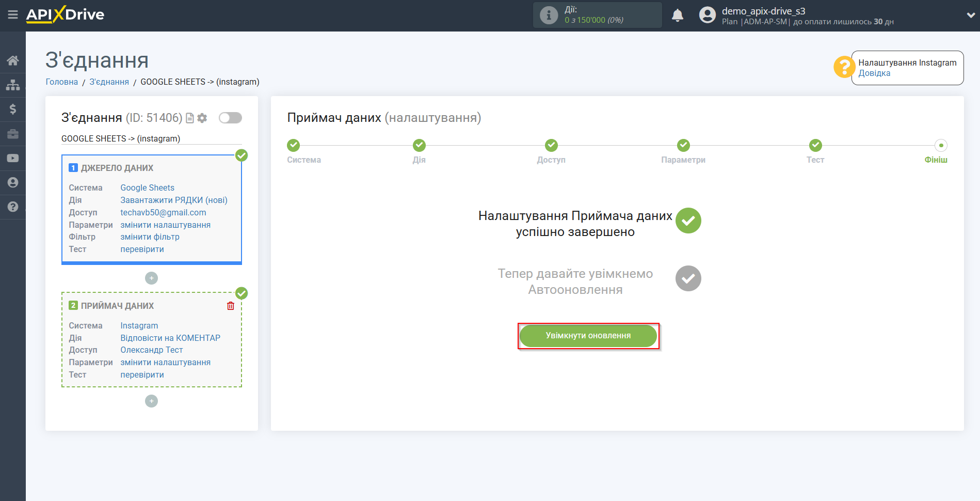
Task: Go to the Фініш step
Action: [x=941, y=145]
